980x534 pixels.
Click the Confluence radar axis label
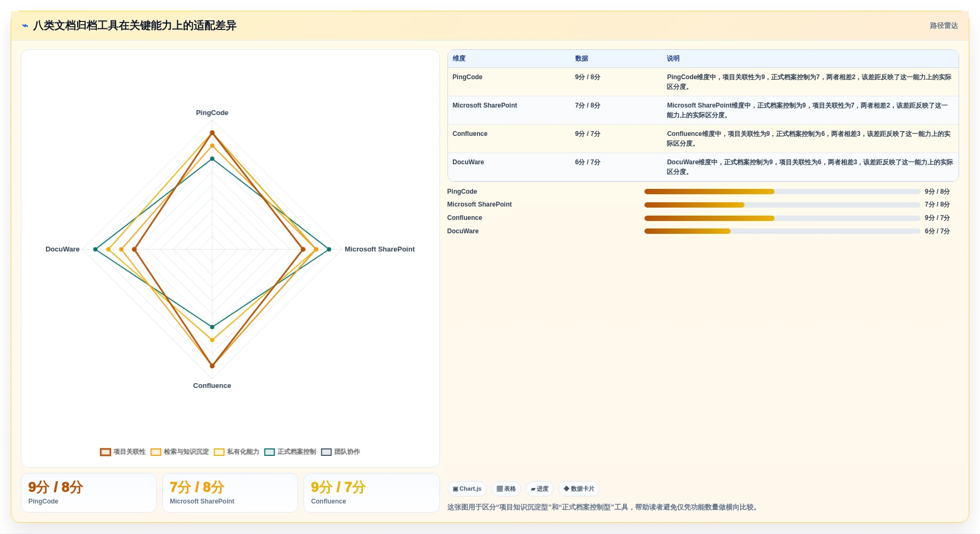(212, 386)
